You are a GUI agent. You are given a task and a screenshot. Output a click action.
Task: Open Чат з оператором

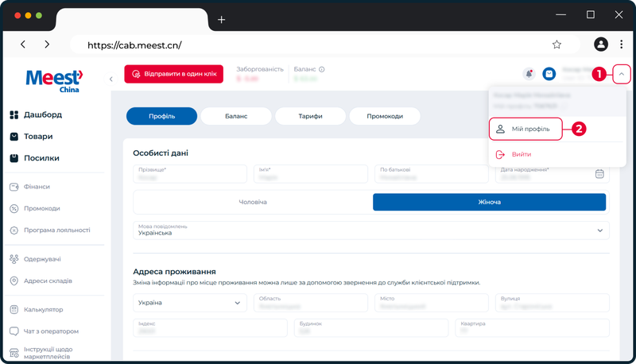[x=44, y=331]
